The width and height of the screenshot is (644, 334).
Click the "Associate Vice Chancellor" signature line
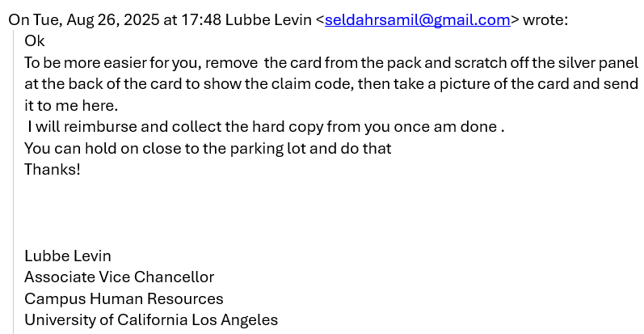pyautogui.click(x=119, y=277)
